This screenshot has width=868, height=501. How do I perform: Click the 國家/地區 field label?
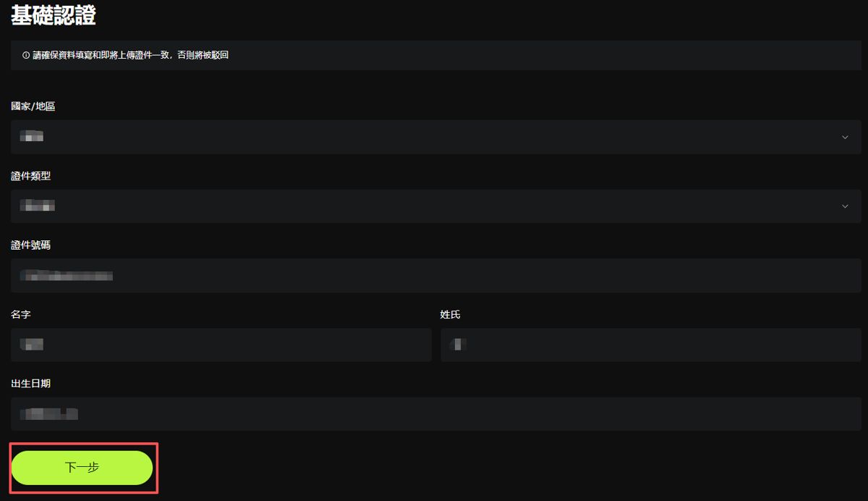point(33,106)
